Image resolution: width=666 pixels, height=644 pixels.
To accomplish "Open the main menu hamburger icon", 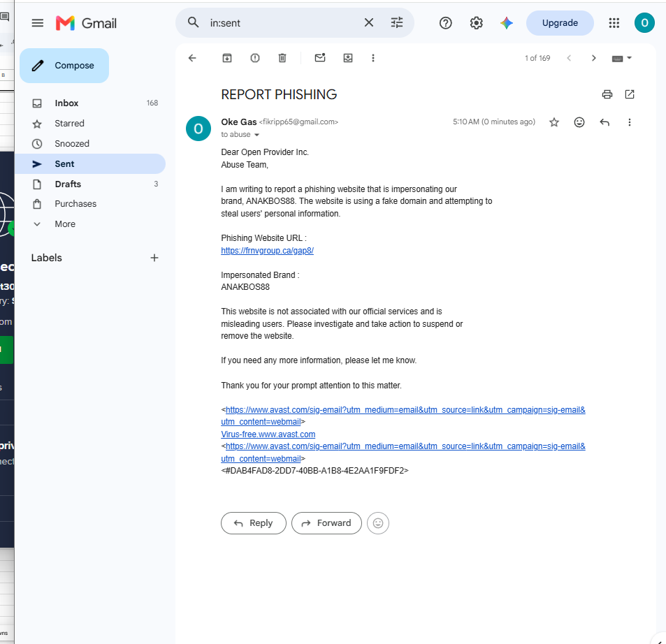I will [37, 23].
